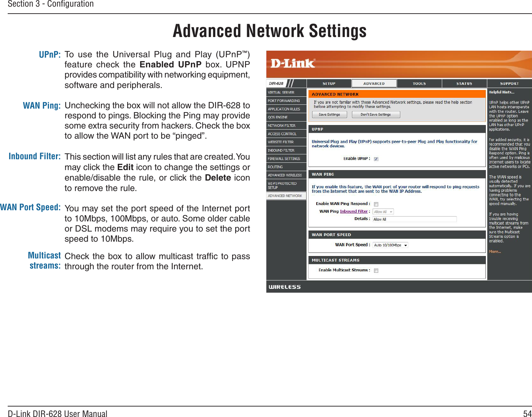Open Application Rules sidebar item
The width and height of the screenshot is (532, 417).
click(286, 109)
